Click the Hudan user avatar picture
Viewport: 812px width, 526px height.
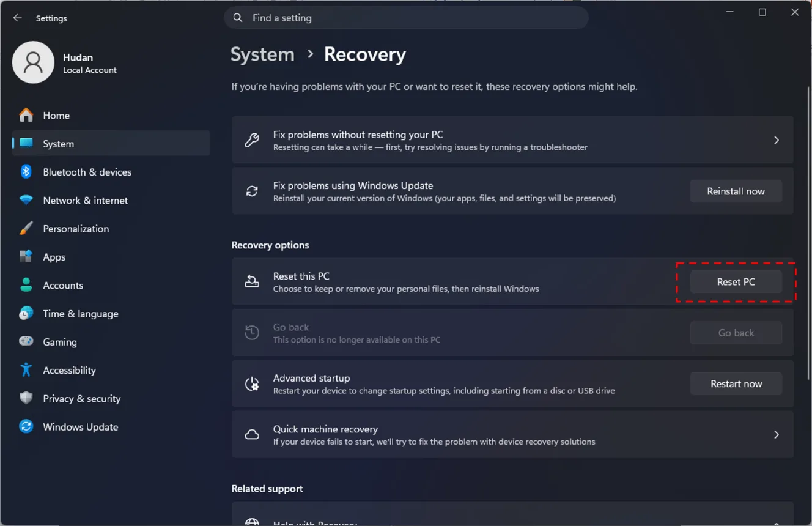point(33,62)
